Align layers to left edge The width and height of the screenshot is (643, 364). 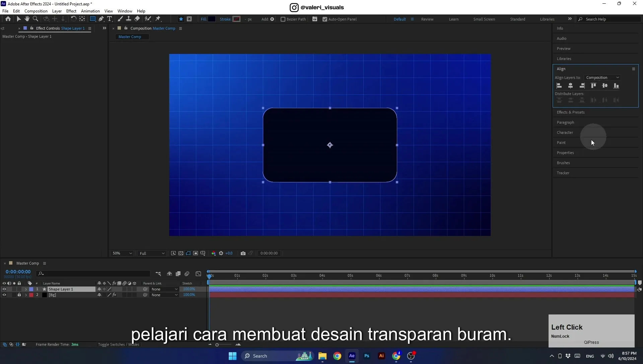pos(559,86)
